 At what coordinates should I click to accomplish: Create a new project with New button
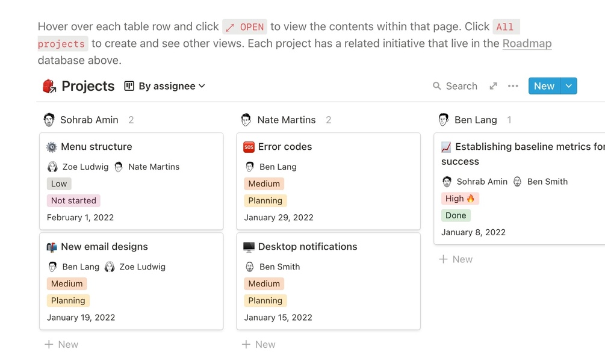(x=544, y=86)
